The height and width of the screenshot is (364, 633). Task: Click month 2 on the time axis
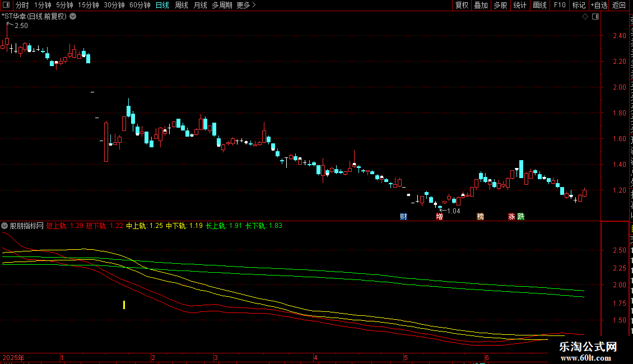coord(153,357)
